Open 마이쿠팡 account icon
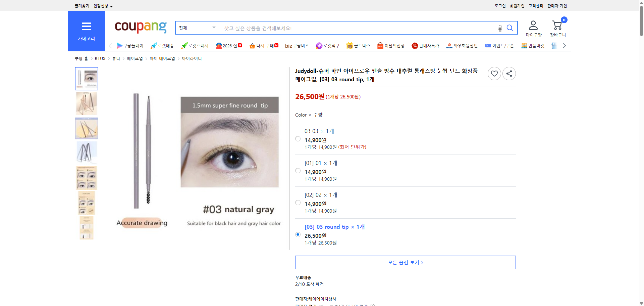This screenshot has width=644, height=306. 533,25
